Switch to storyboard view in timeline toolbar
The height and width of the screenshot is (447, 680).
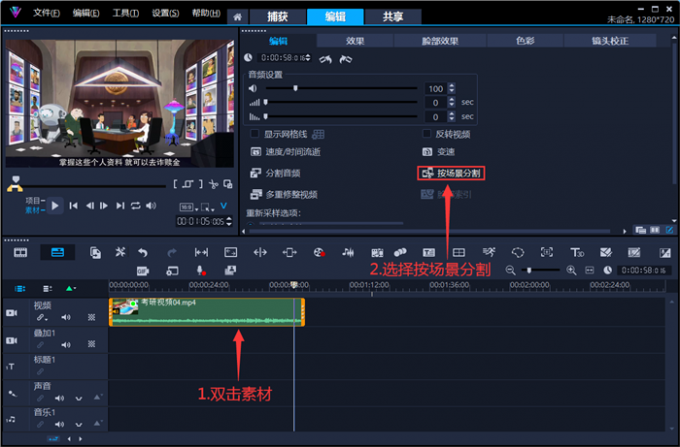pyautogui.click(x=20, y=252)
